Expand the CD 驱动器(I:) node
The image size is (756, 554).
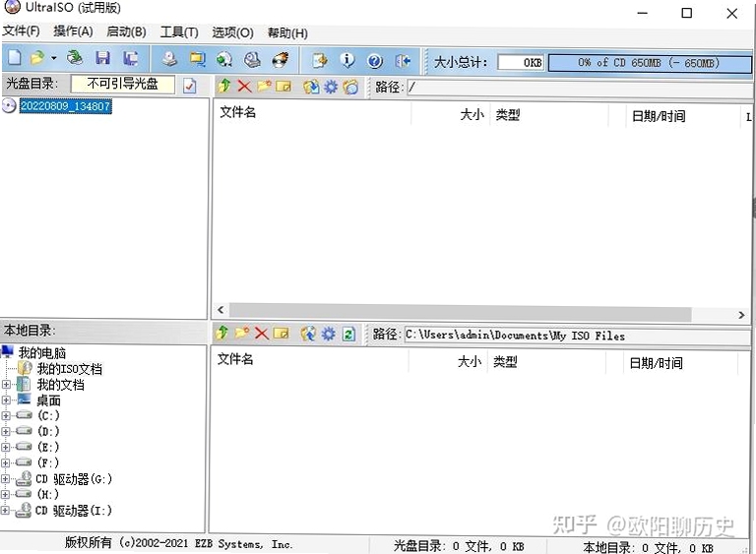[x=6, y=510]
